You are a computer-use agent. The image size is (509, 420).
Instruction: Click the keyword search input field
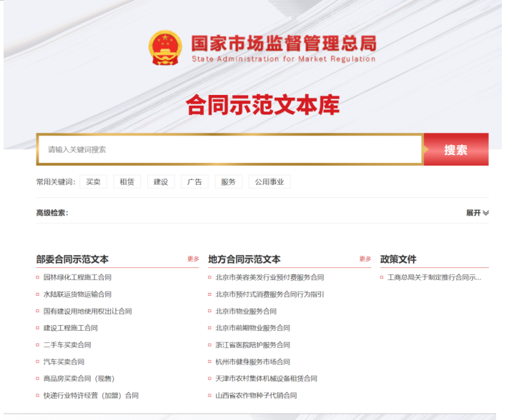(230, 149)
